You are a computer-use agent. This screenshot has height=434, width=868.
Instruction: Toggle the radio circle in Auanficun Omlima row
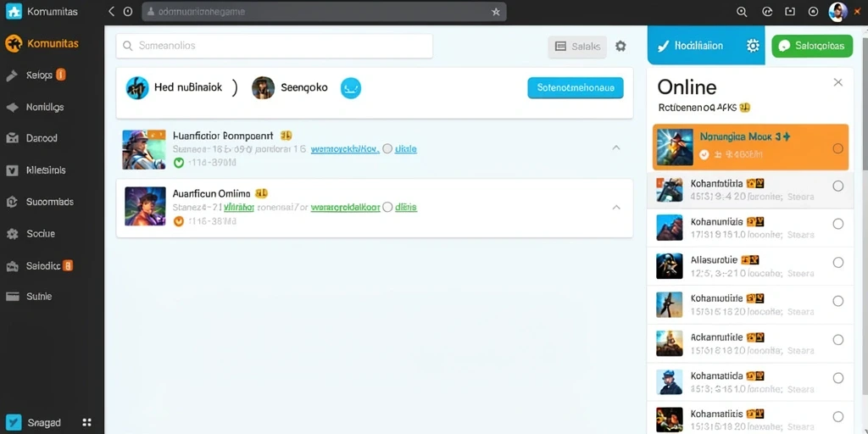coord(387,208)
